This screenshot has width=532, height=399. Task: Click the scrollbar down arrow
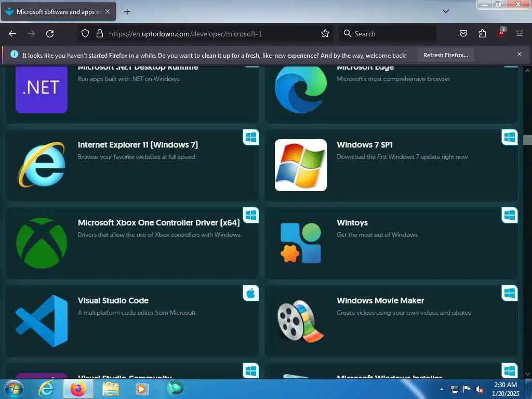pos(527,374)
